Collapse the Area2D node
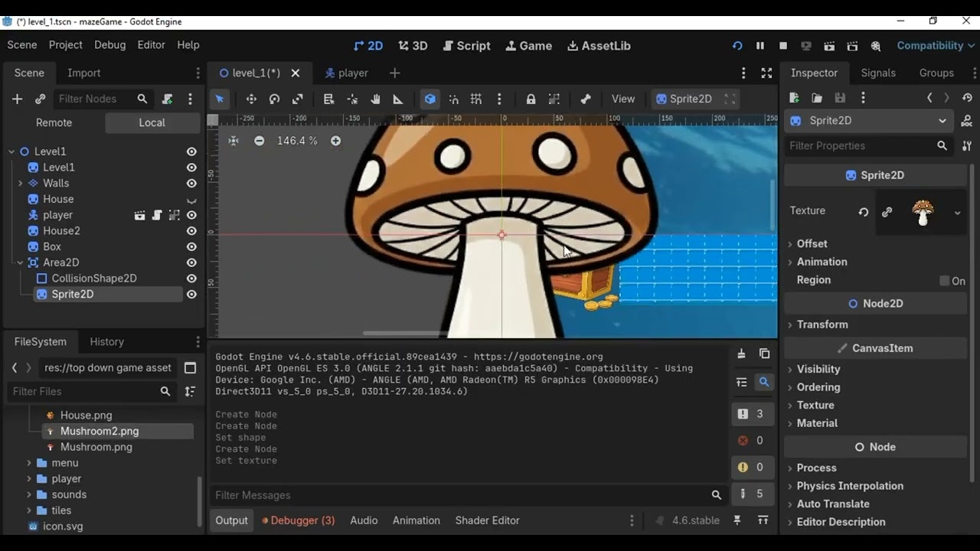Viewport: 980px width, 551px height. 20,262
